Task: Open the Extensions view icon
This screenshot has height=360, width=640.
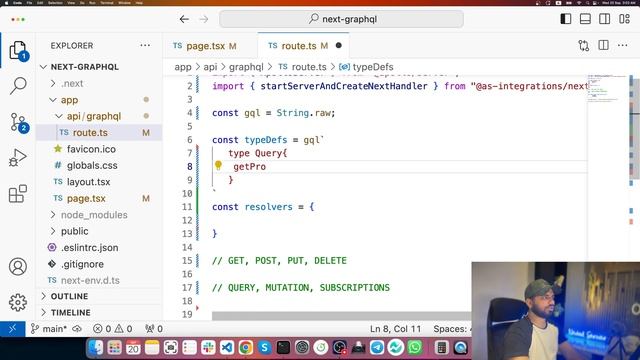Action: coord(18,193)
